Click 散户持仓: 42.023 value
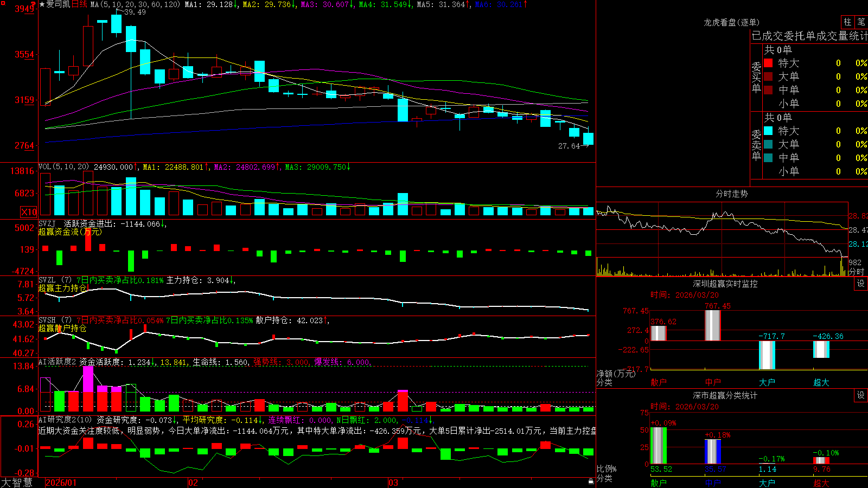Image resolution: width=868 pixels, height=488 pixels. (292, 320)
